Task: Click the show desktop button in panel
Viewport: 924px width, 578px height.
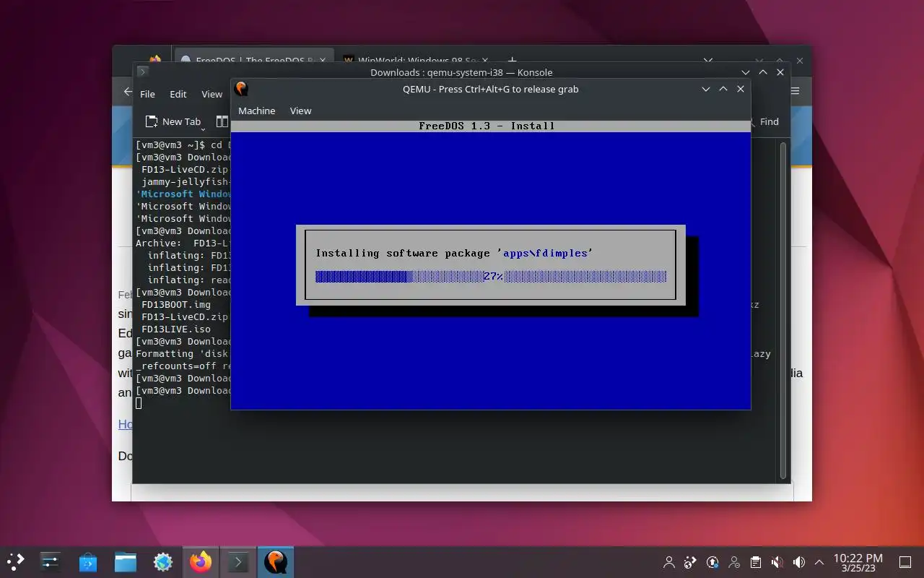Action: coord(905,562)
